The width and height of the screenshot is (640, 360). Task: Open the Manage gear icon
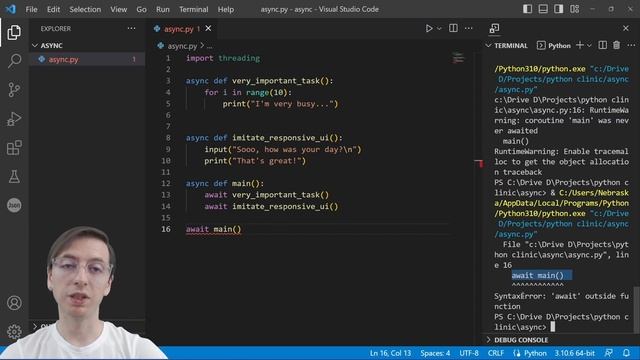click(x=14, y=331)
